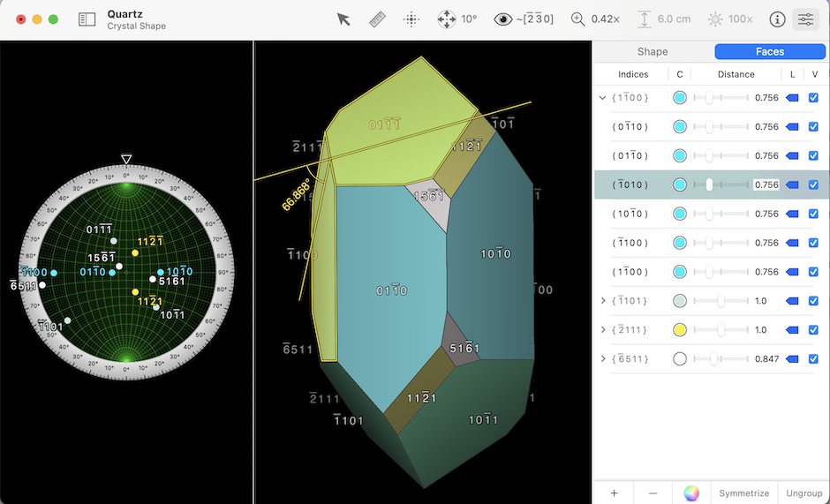Open the color wheel picker
830x504 pixels.
point(691,493)
